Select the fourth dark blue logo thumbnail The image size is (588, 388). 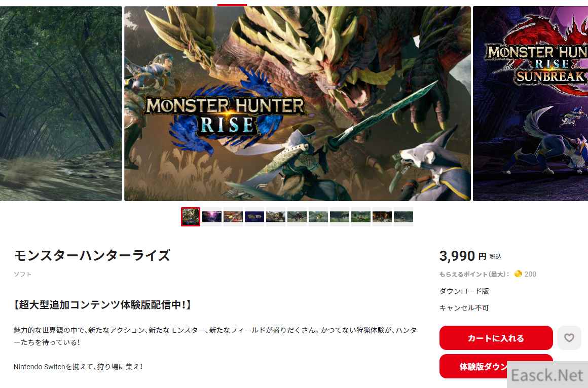[x=254, y=217]
